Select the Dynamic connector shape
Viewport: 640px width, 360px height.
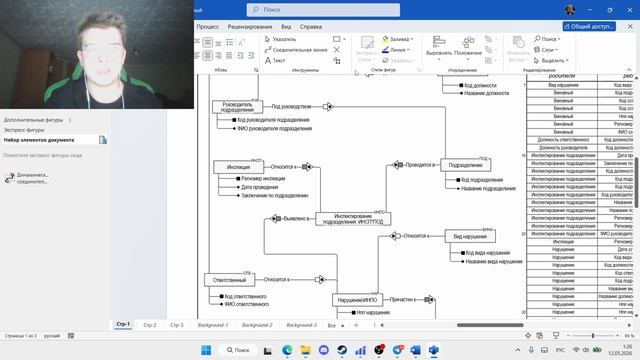(27, 178)
